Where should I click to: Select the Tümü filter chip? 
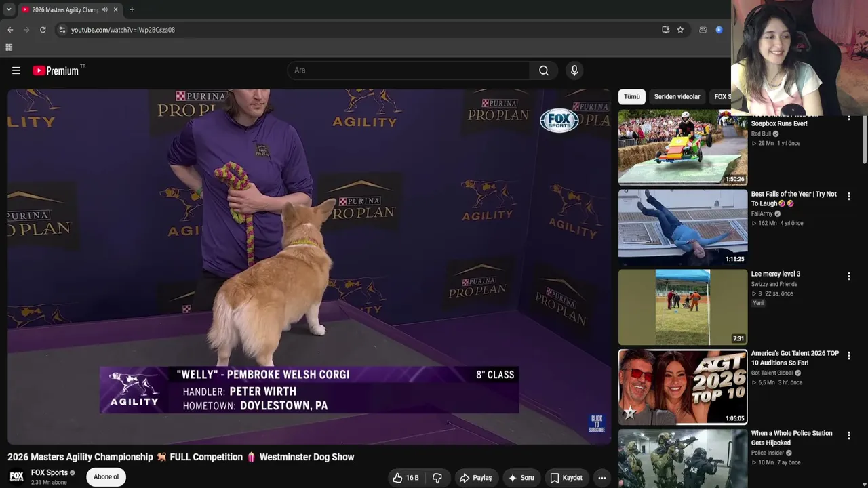[631, 97]
